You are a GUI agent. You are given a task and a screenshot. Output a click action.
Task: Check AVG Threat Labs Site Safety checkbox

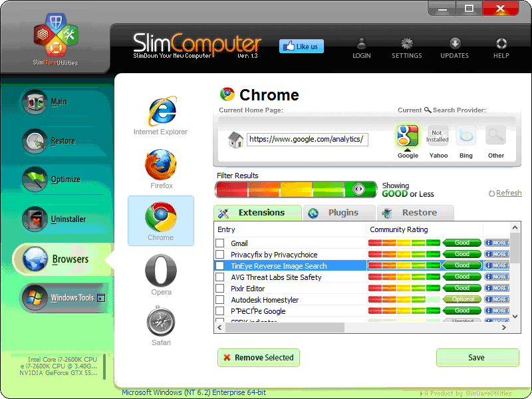tap(220, 277)
